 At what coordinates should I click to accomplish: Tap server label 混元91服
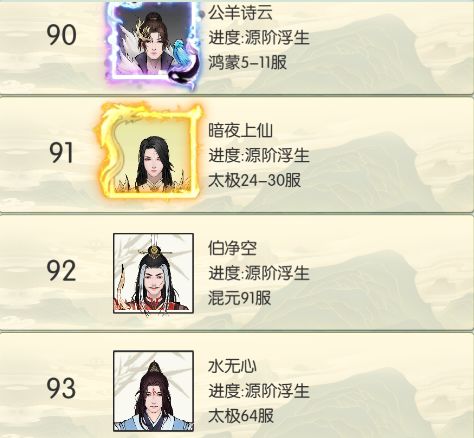coord(240,298)
